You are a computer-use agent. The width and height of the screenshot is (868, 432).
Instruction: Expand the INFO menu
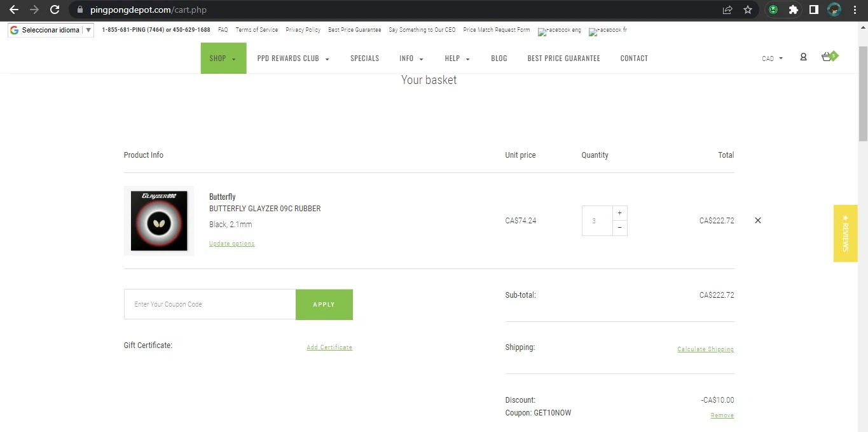(411, 59)
